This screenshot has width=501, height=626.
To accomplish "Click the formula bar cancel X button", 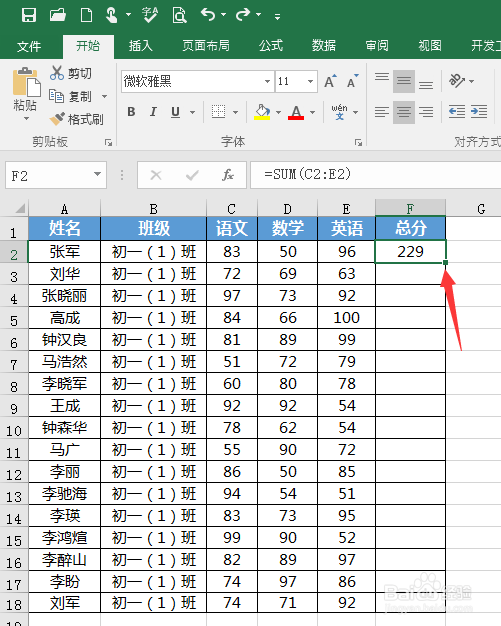I will [x=156, y=175].
